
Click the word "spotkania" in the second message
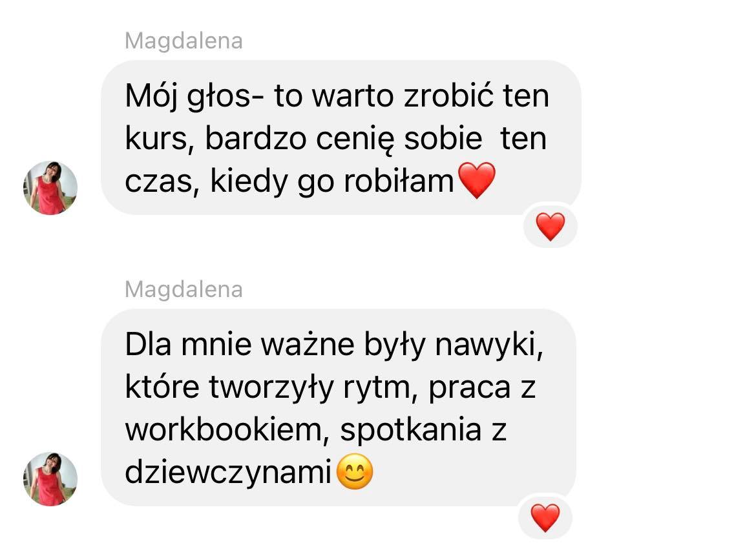tap(411, 430)
